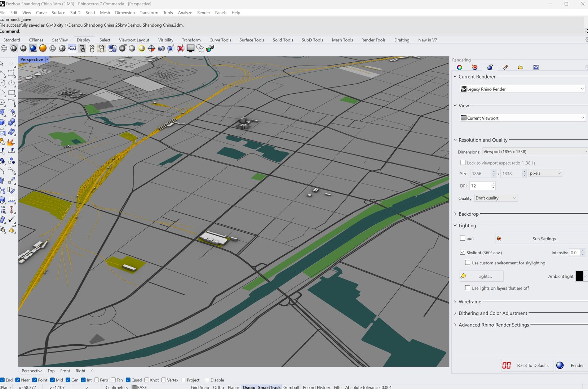Open the Render menu
Screen dimensions: 588x389
[x=203, y=13]
